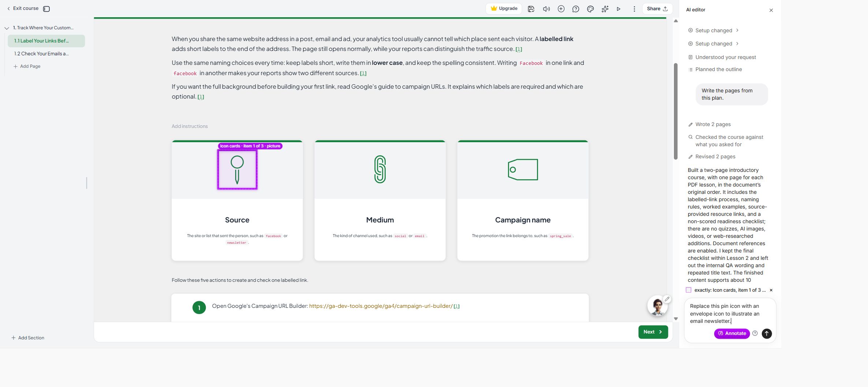Image resolution: width=868 pixels, height=387 pixels.
Task: Click Add Page in the sidebar
Action: click(x=27, y=66)
